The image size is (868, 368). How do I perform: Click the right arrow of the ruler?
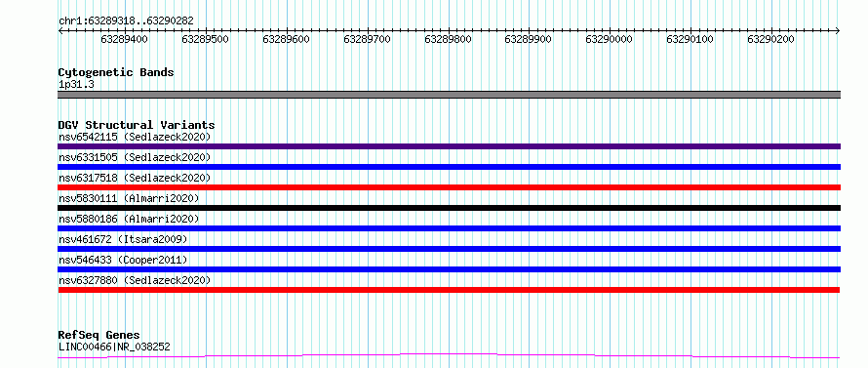click(x=838, y=31)
